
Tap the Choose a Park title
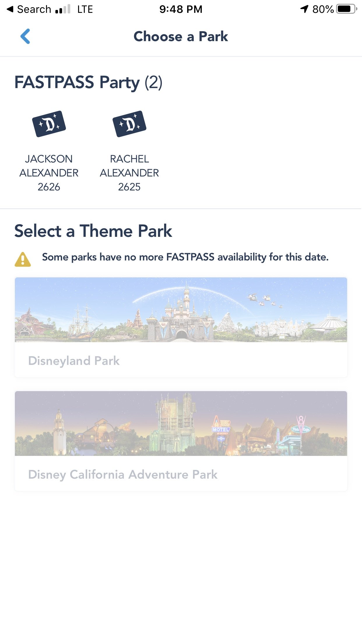[181, 36]
